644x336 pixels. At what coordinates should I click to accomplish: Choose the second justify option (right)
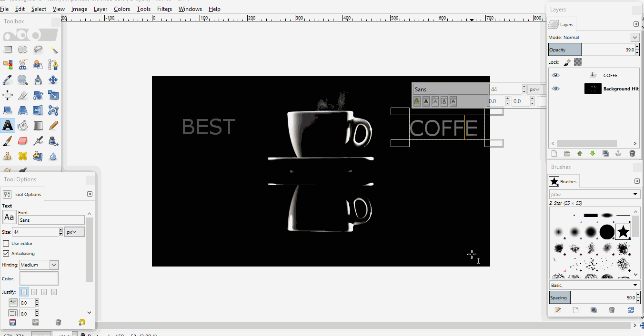(x=34, y=292)
